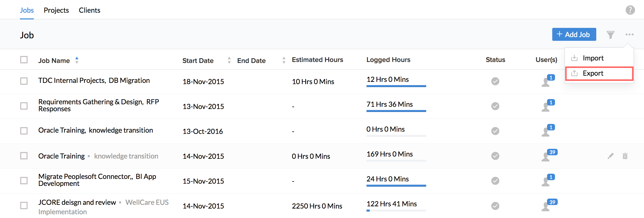Select checkbox for Requirements Gathering & Design job
The width and height of the screenshot is (644, 218).
tap(24, 106)
